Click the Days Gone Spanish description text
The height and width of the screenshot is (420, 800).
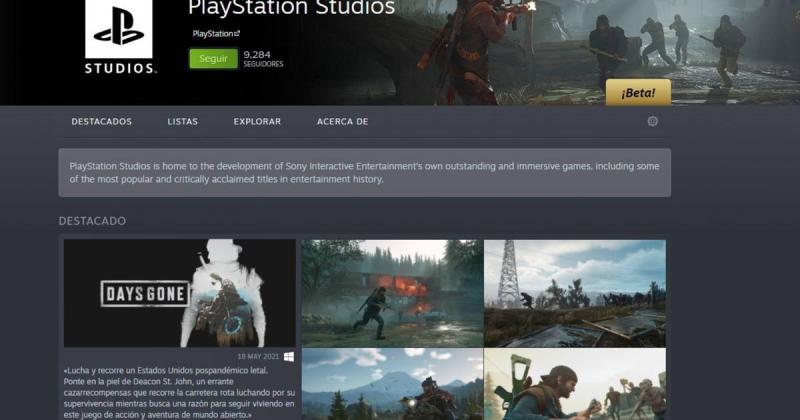pos(178,392)
